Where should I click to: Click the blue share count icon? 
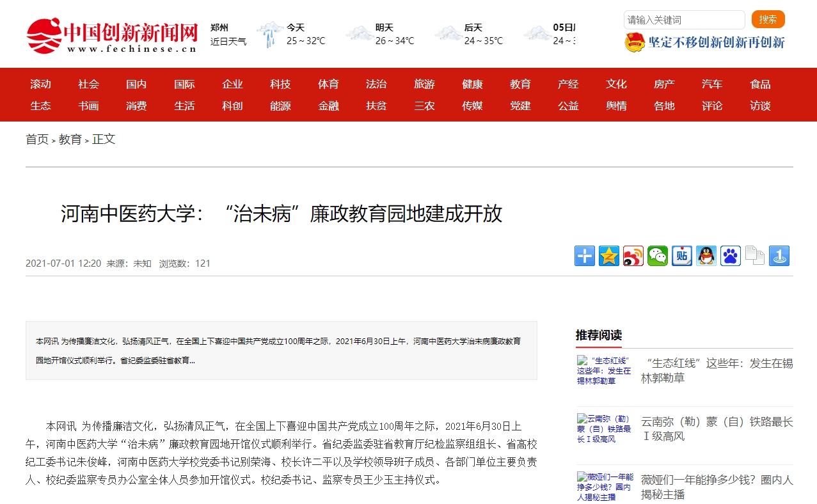click(779, 256)
